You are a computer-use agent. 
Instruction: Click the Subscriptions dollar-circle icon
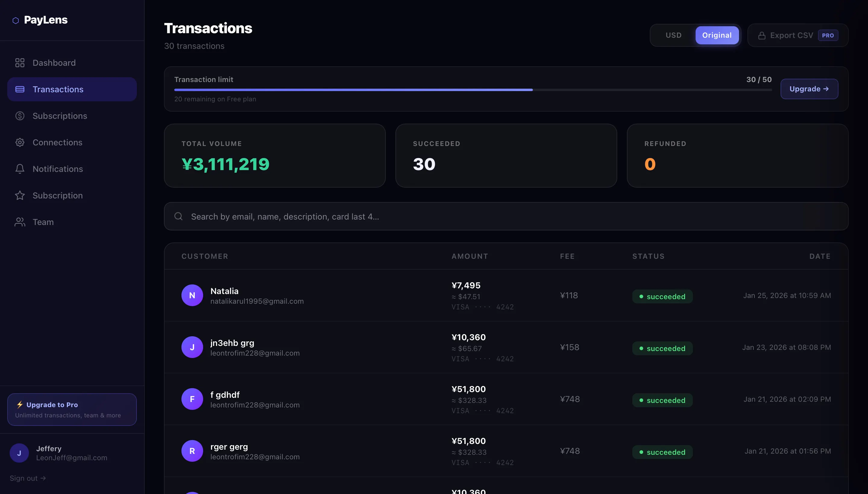pyautogui.click(x=20, y=116)
